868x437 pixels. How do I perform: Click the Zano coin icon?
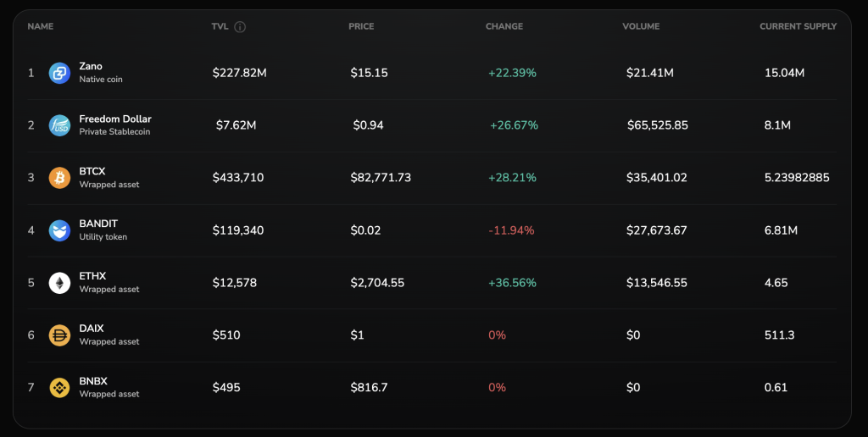point(59,73)
